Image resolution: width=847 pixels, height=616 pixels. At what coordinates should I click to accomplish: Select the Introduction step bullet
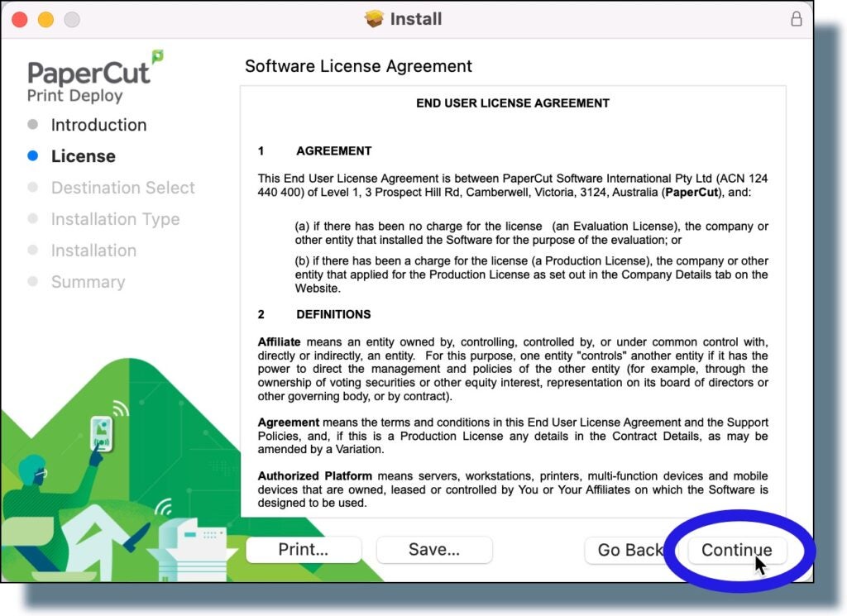[x=32, y=125]
